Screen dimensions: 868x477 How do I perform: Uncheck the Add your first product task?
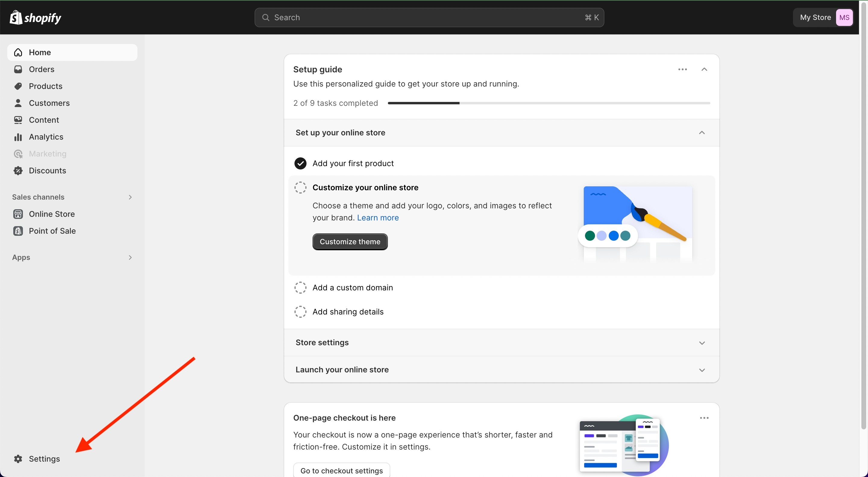[x=300, y=163]
